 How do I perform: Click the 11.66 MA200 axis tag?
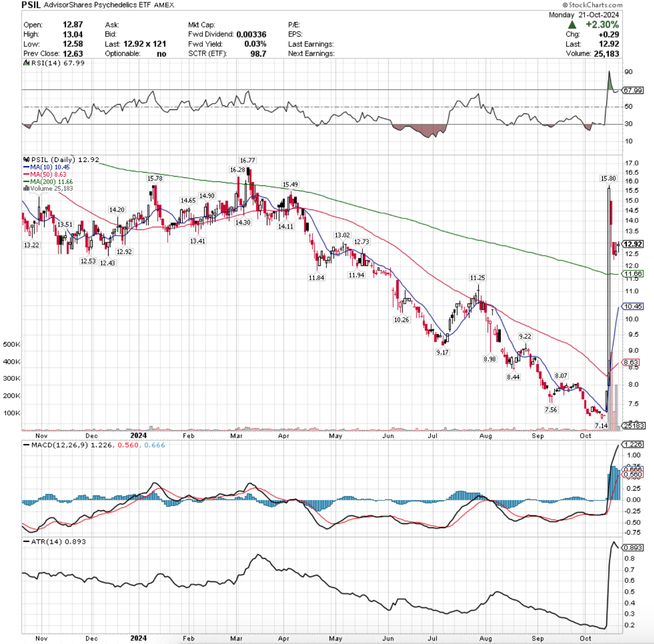click(633, 274)
